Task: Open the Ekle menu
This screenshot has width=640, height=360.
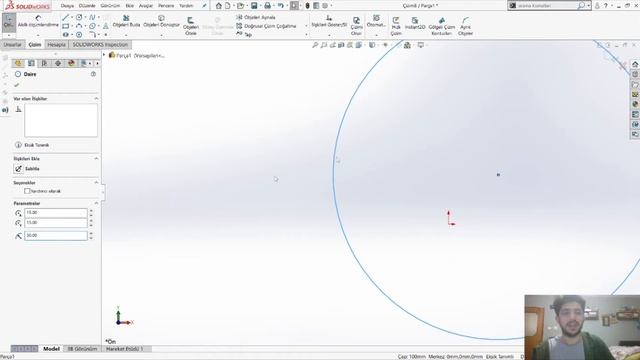Action: pyautogui.click(x=129, y=6)
